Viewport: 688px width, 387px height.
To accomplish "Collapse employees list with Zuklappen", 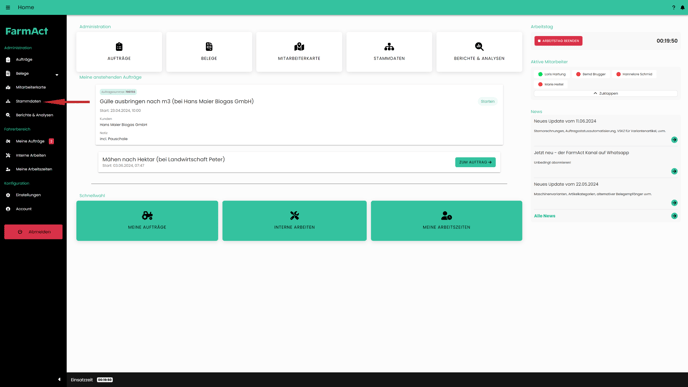I will click(x=606, y=93).
